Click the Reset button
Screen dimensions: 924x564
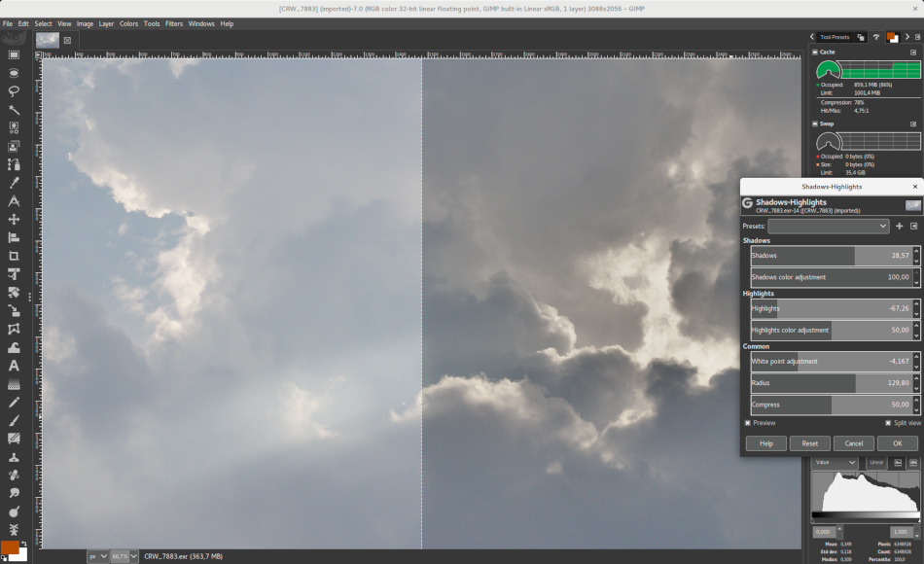click(x=809, y=443)
